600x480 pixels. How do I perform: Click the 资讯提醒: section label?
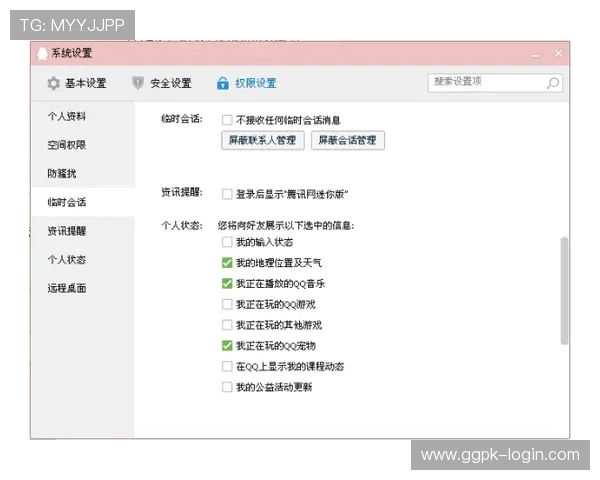(x=182, y=192)
